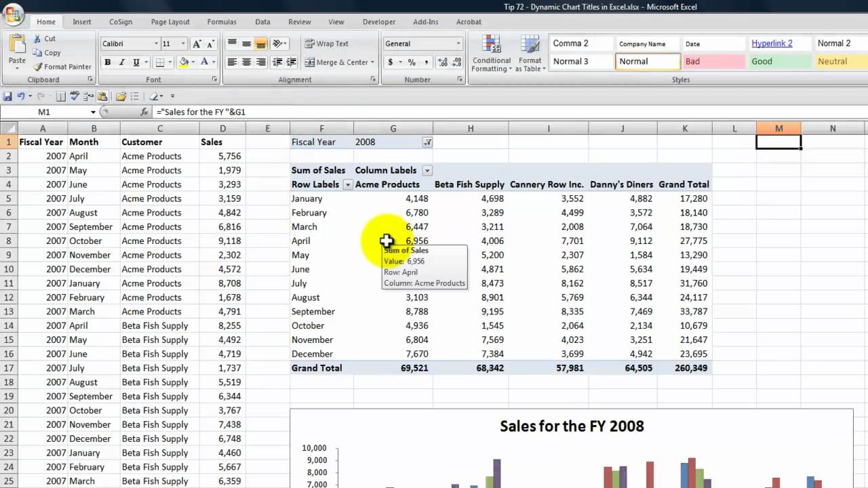Open the Review tab
The image size is (868, 488).
(300, 22)
